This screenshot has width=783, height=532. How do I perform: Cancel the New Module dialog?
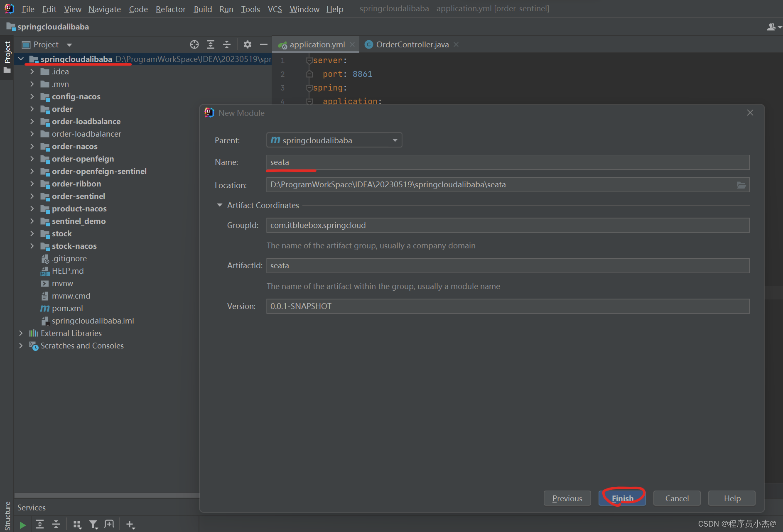[677, 498]
